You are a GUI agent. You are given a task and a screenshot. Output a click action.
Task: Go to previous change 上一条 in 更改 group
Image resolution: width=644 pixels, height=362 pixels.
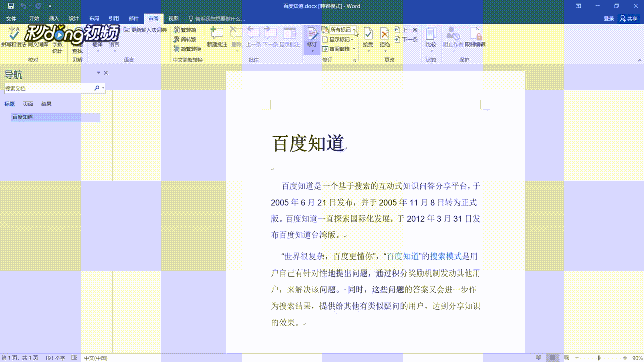click(407, 30)
